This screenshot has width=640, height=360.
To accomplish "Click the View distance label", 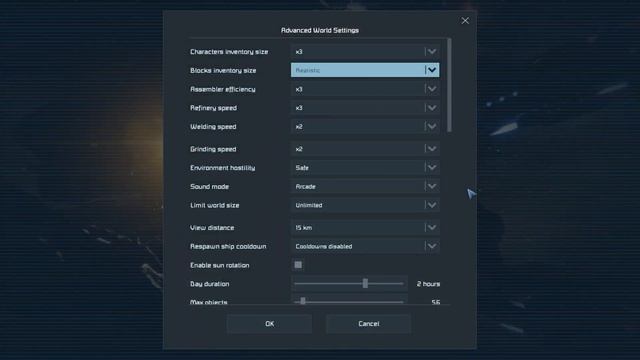I will click(212, 228).
